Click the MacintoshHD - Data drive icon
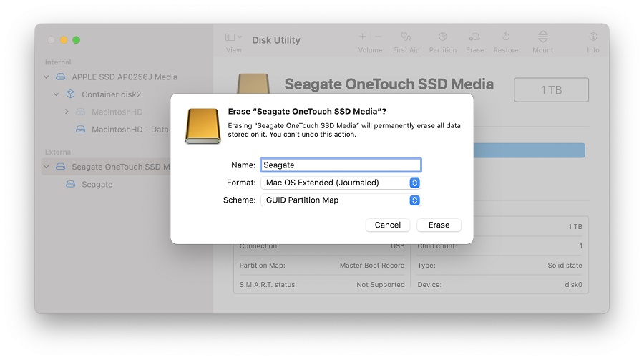 (x=80, y=129)
